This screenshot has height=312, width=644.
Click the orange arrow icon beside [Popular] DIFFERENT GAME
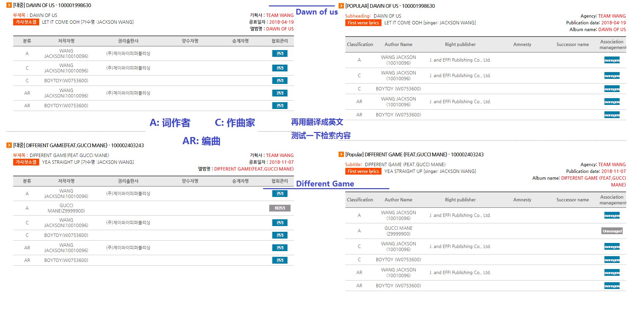pyautogui.click(x=341, y=154)
